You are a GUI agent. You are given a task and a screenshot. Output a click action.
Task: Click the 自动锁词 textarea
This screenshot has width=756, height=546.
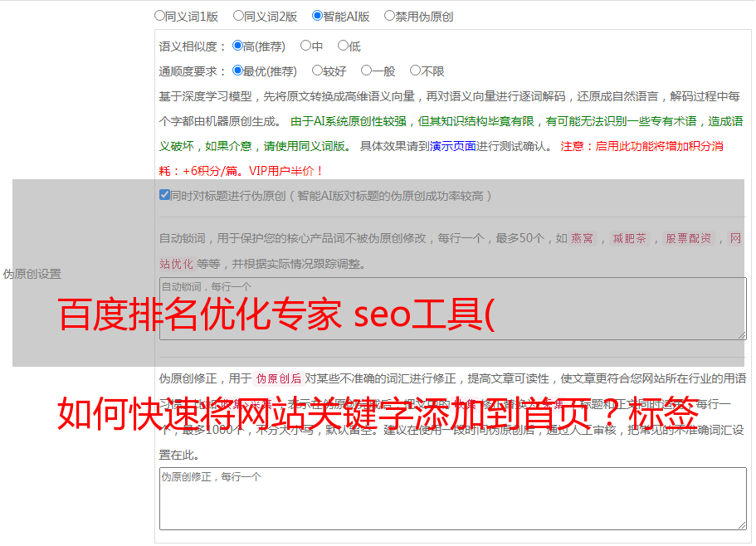[453, 309]
